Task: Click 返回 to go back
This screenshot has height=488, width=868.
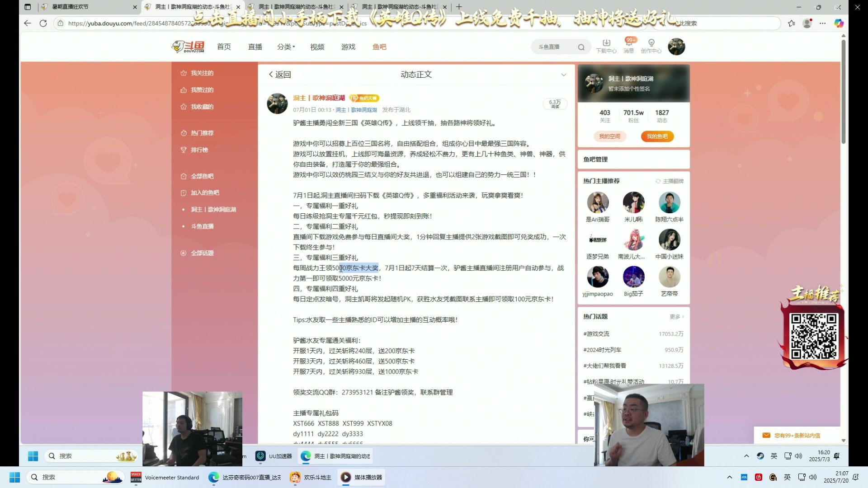Action: [x=280, y=75]
